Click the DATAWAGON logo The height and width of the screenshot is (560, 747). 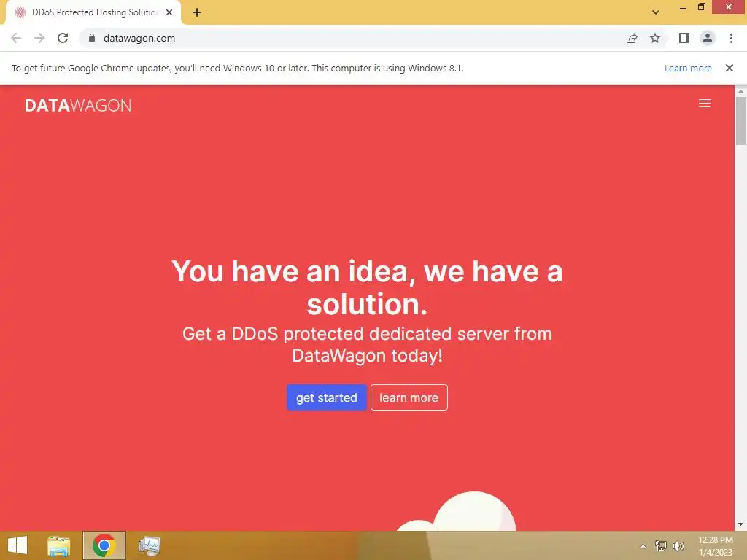[77, 105]
